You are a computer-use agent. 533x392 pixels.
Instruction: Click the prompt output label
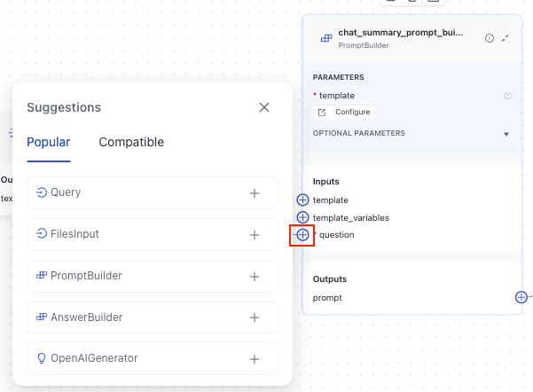click(x=327, y=298)
